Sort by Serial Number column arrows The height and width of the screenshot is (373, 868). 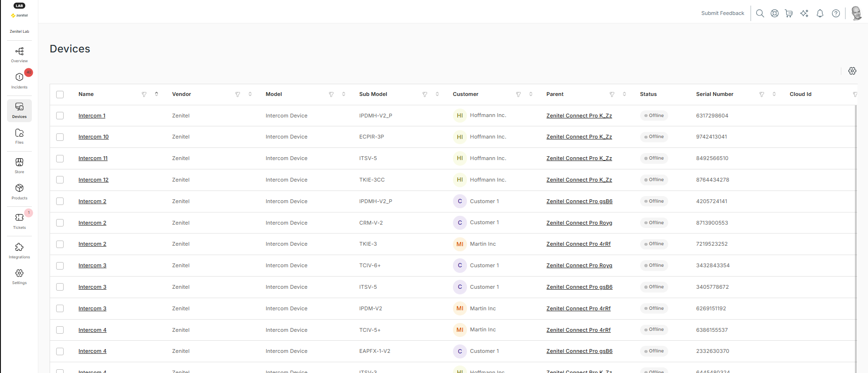pos(774,94)
